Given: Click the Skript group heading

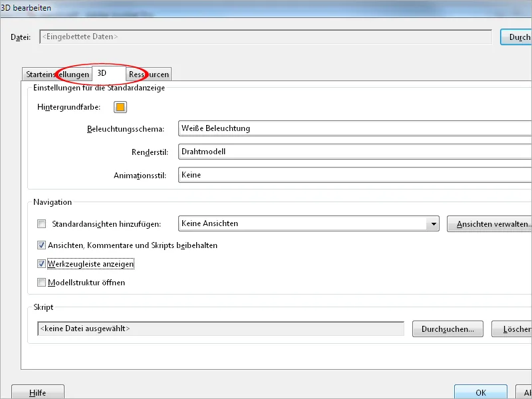Looking at the screenshot, I should click(x=43, y=307).
